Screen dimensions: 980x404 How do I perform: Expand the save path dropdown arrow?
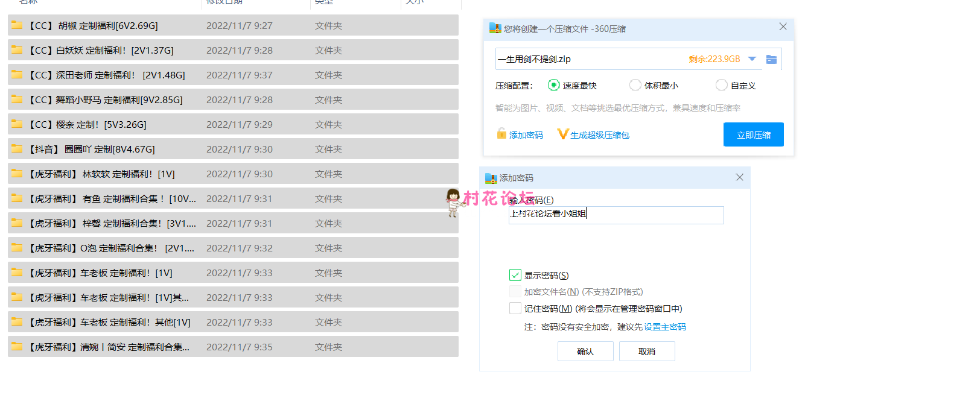(x=752, y=59)
